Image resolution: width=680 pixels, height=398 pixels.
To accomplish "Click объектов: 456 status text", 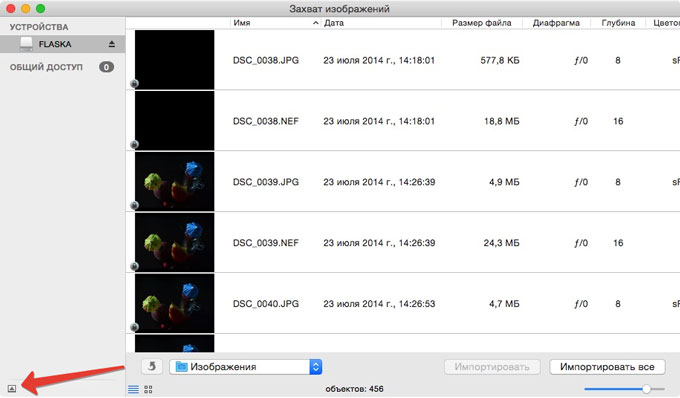I will tap(354, 389).
